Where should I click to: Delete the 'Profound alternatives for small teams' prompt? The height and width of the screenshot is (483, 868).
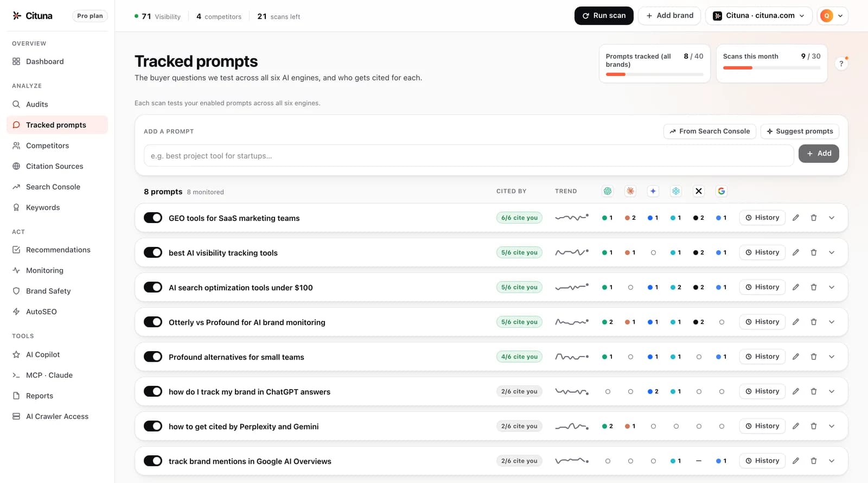pos(814,357)
